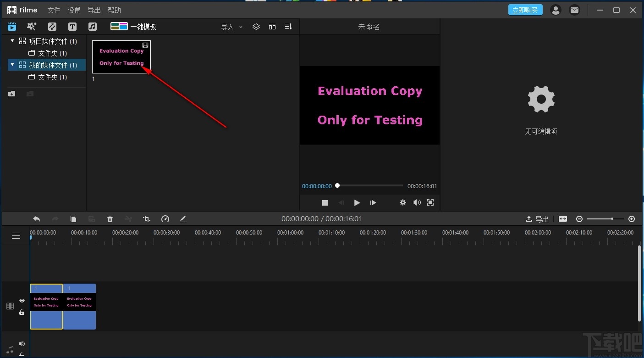Stop playback in the preview
The height and width of the screenshot is (358, 644).
pyautogui.click(x=325, y=202)
